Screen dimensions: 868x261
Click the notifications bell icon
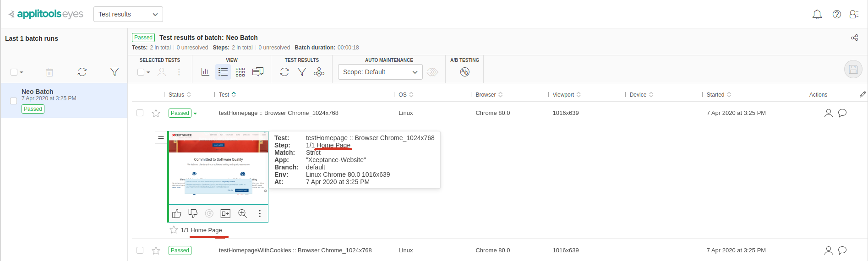coord(817,15)
